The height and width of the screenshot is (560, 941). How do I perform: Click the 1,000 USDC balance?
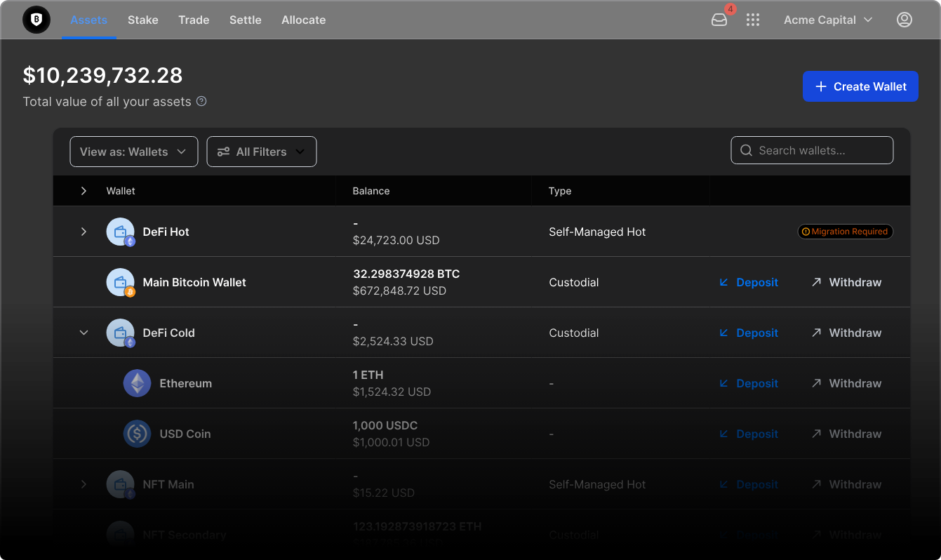click(x=385, y=425)
